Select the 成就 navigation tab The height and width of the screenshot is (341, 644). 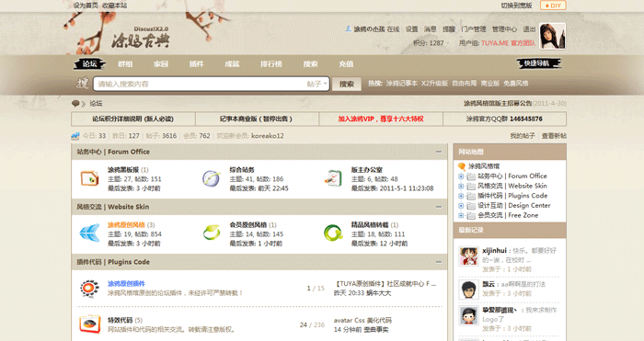pos(232,64)
